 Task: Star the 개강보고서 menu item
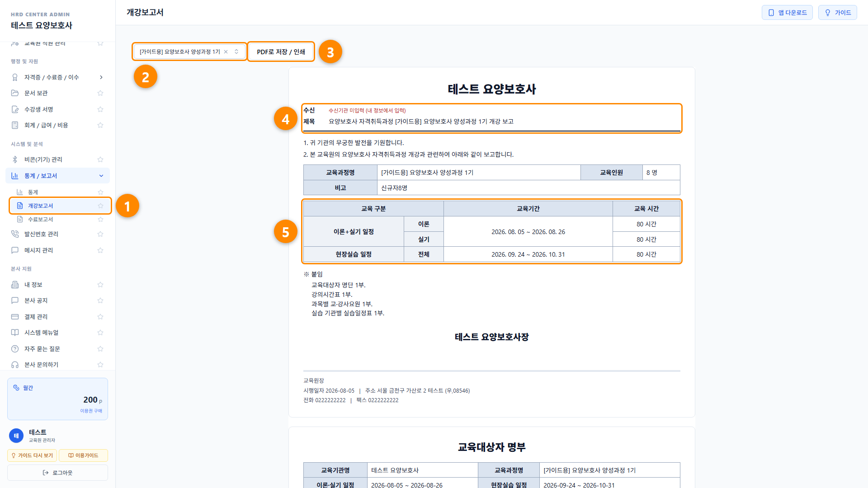[x=100, y=206]
